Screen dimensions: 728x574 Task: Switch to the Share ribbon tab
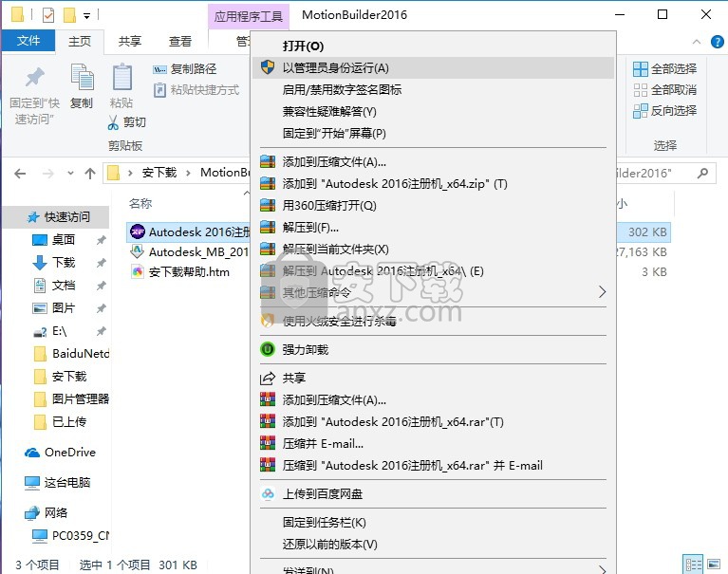pyautogui.click(x=130, y=41)
